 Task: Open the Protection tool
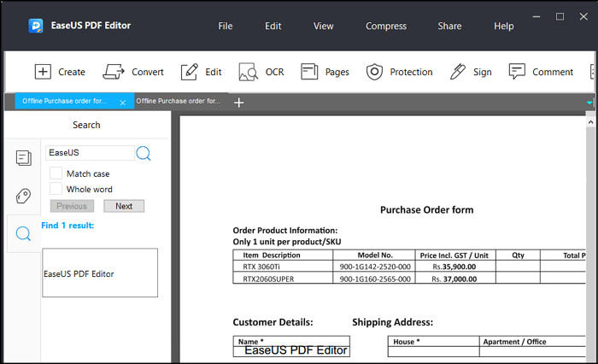click(399, 72)
